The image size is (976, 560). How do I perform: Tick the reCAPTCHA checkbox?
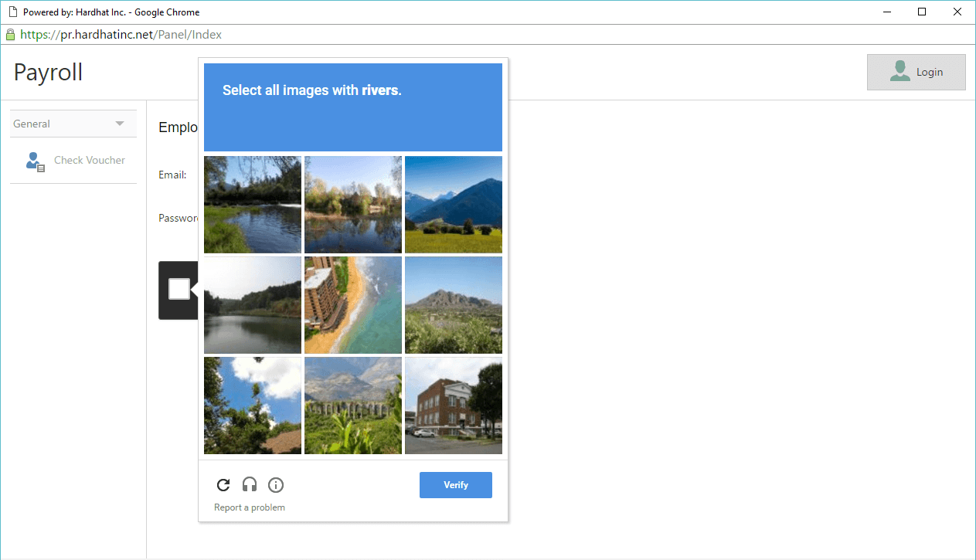(179, 290)
